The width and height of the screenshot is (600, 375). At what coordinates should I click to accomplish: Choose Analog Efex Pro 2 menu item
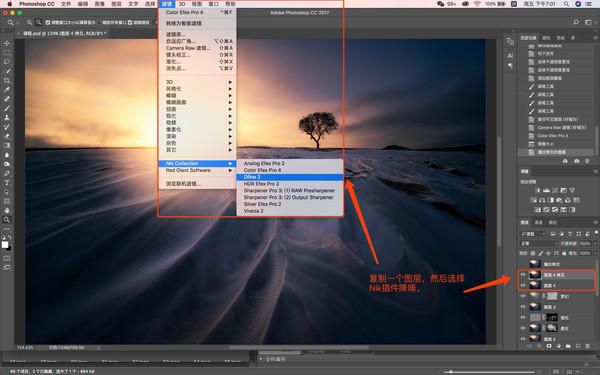[290, 163]
